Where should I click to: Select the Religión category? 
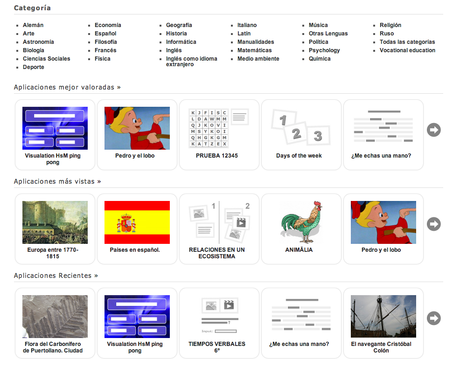(x=390, y=25)
